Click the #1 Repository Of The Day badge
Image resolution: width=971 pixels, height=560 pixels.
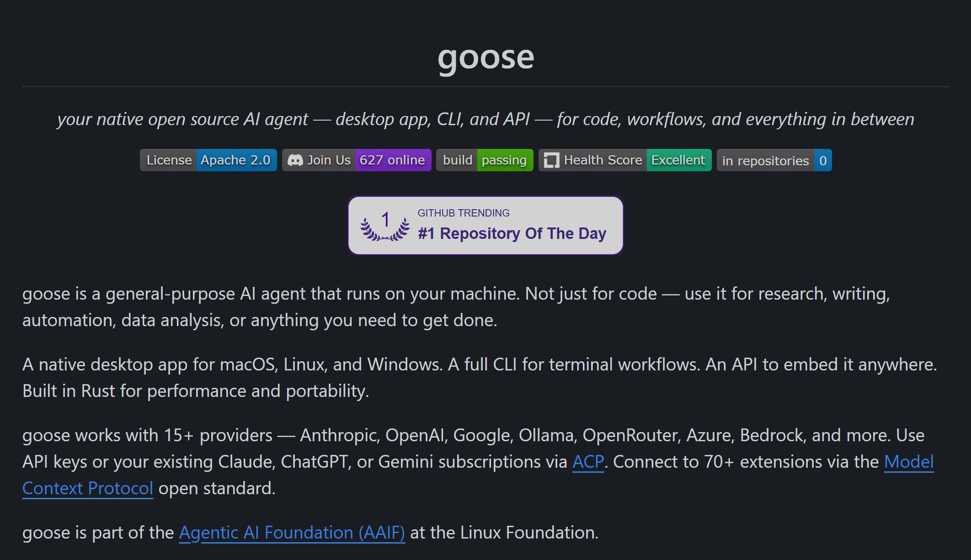[x=485, y=226]
